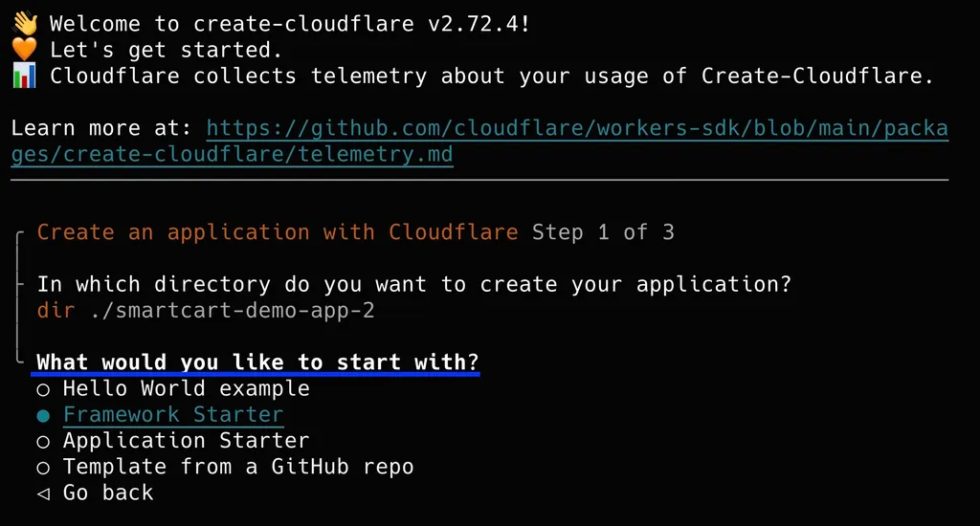Click 'What would you like to start with?' prompt

[x=257, y=362]
